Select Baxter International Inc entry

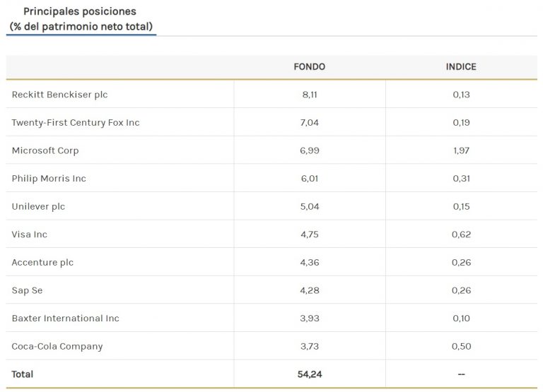66,319
